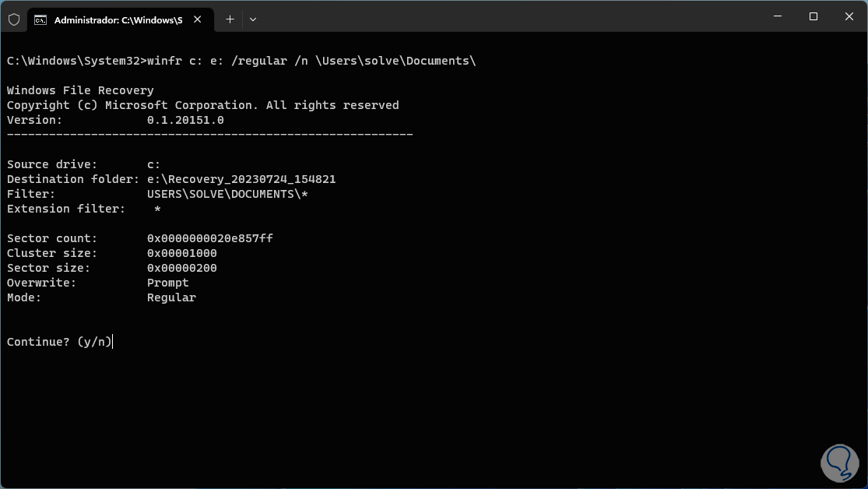Close the Administrador terminal tab
Screen dimensions: 868x489
(199, 19)
